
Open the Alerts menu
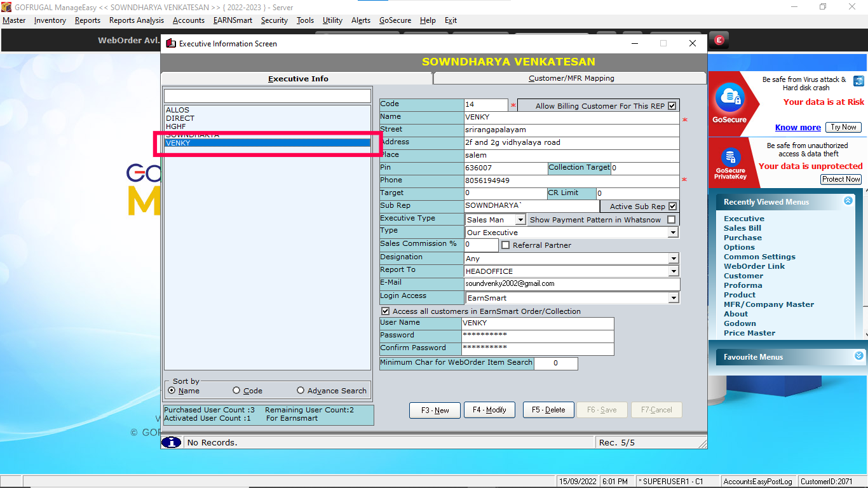(361, 20)
